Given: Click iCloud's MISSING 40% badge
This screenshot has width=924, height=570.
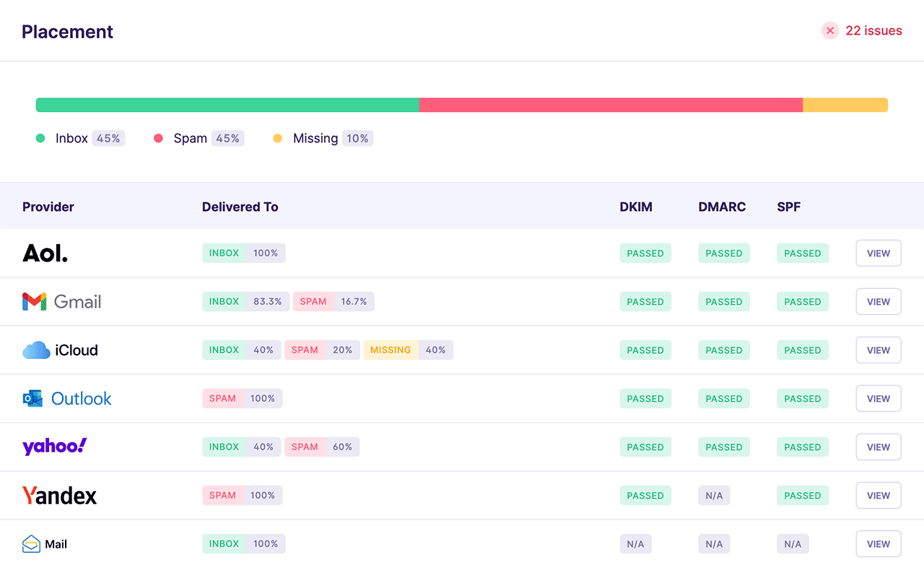Looking at the screenshot, I should pos(408,350).
